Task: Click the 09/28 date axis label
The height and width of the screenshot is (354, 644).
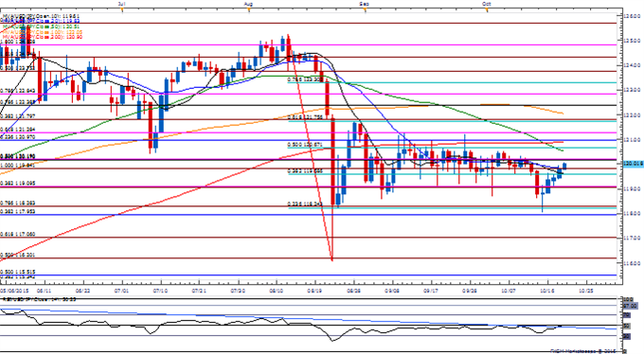Action: coord(470,290)
